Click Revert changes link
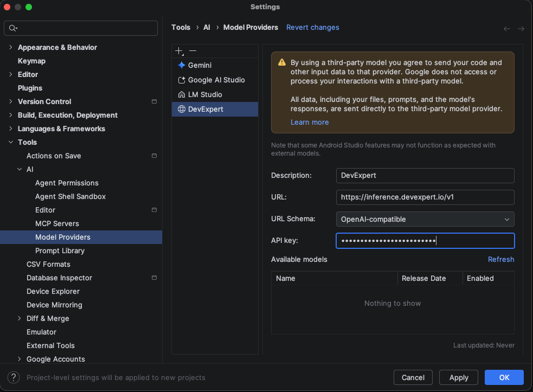 [x=312, y=28]
